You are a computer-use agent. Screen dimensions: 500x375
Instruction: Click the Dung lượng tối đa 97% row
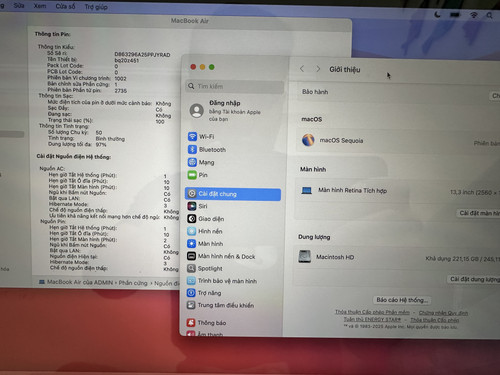[x=77, y=144]
